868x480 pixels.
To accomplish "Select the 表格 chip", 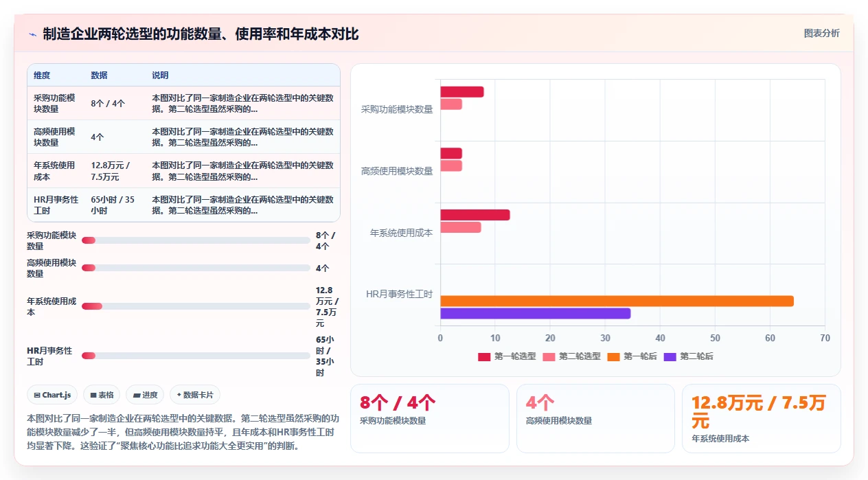I will (102, 395).
